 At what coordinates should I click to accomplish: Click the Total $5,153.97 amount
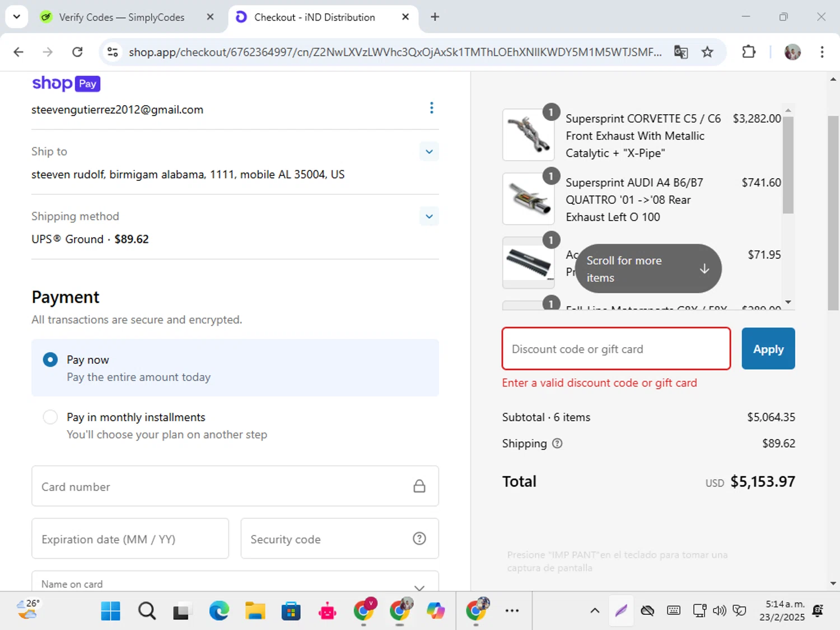(x=763, y=482)
